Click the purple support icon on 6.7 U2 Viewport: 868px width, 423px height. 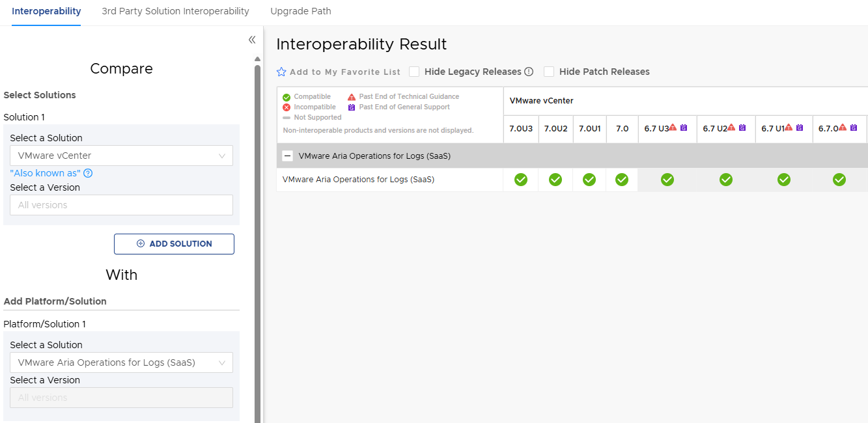(742, 128)
